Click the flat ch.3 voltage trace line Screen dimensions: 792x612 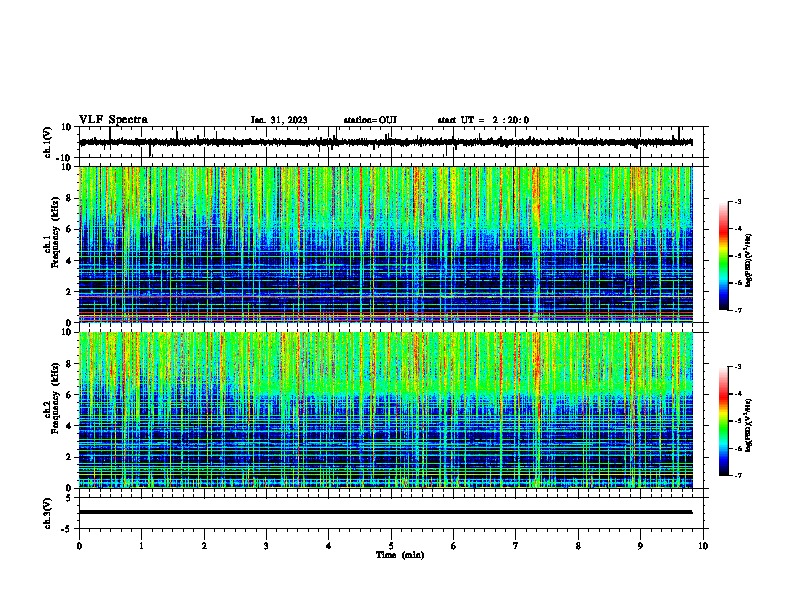pos(386,512)
